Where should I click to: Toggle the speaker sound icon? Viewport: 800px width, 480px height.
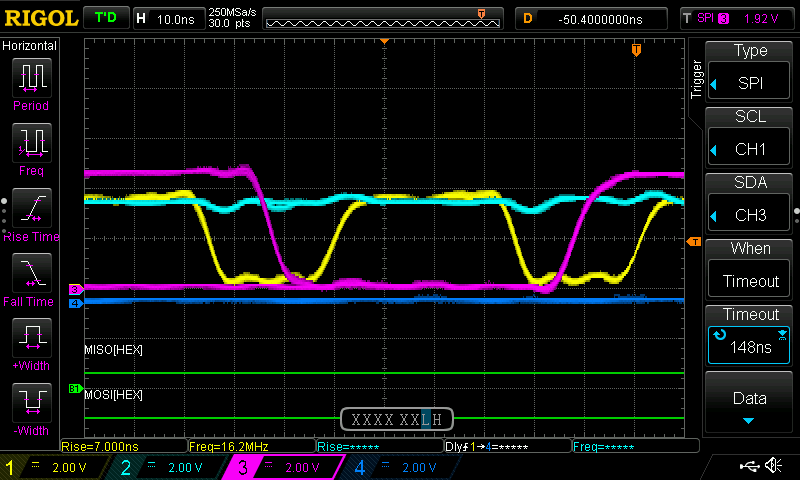pos(773,465)
